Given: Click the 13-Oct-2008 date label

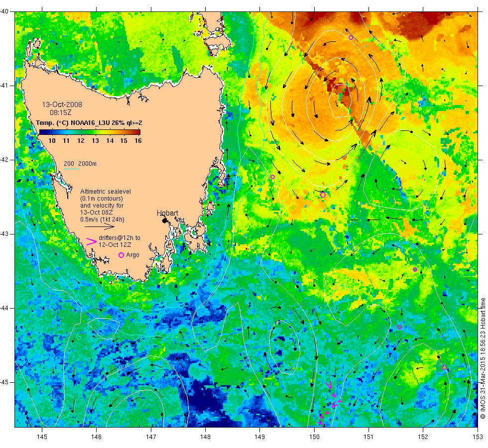Looking at the screenshot, I should click(62, 105).
